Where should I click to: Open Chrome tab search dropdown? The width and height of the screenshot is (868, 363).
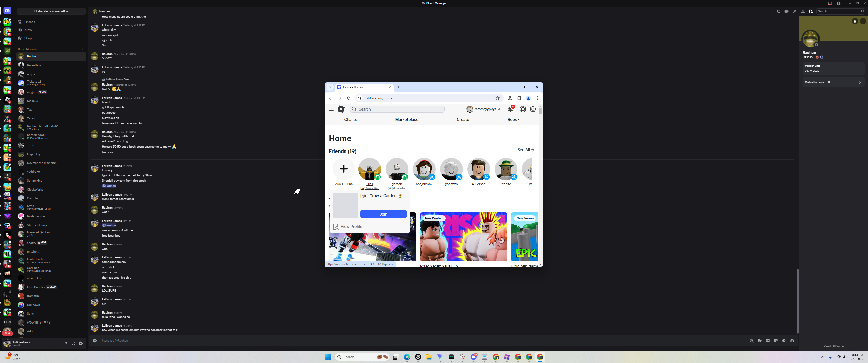[330, 87]
